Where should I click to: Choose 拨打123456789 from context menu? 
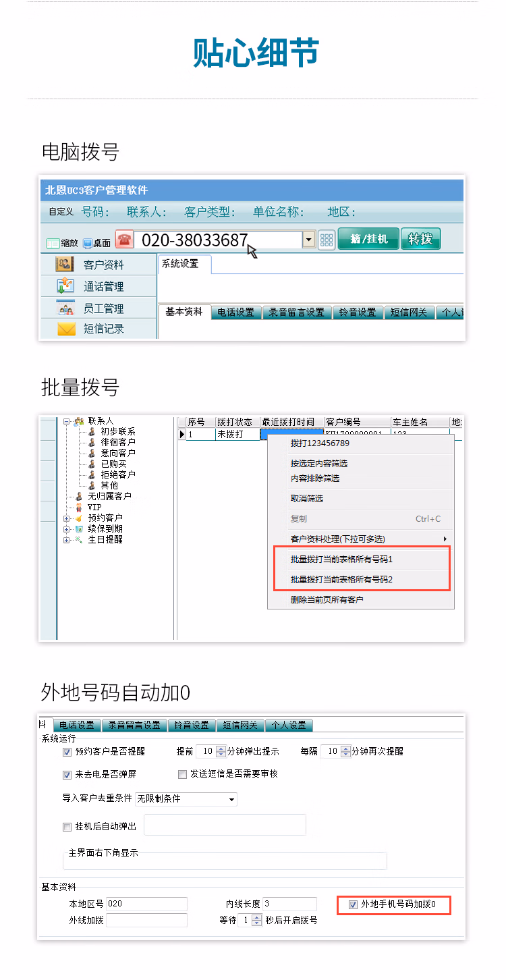[x=320, y=443]
